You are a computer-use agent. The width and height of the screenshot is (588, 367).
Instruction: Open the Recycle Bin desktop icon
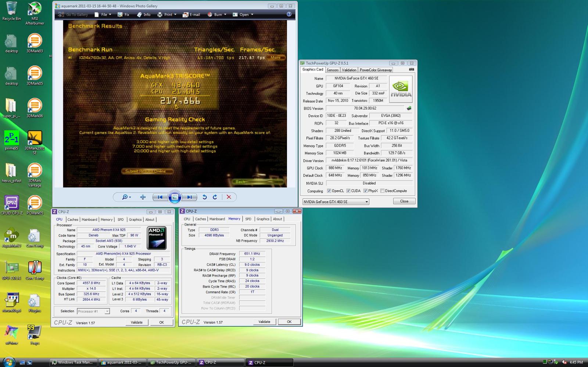click(11, 11)
